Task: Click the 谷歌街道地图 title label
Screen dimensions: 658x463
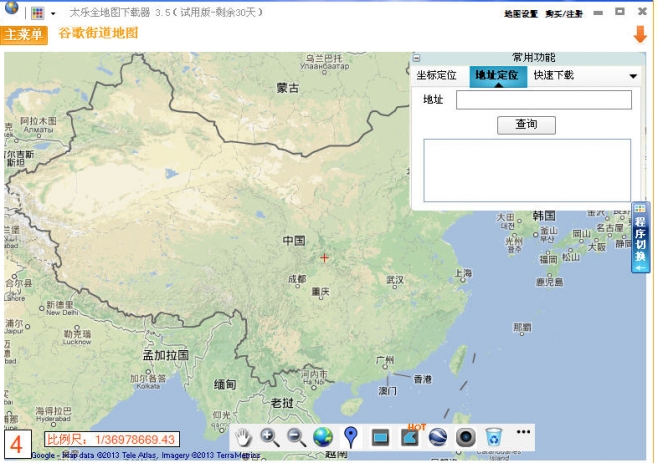Action: (x=98, y=33)
